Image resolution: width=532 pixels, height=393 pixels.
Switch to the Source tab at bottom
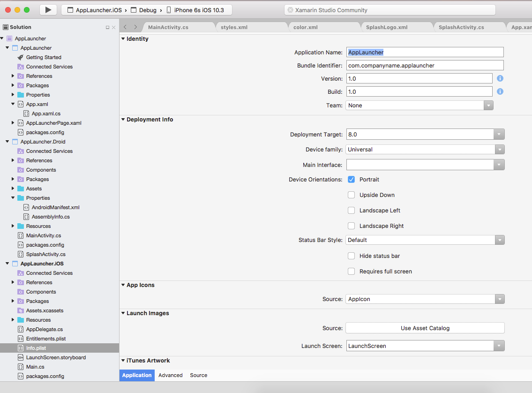[198, 375]
